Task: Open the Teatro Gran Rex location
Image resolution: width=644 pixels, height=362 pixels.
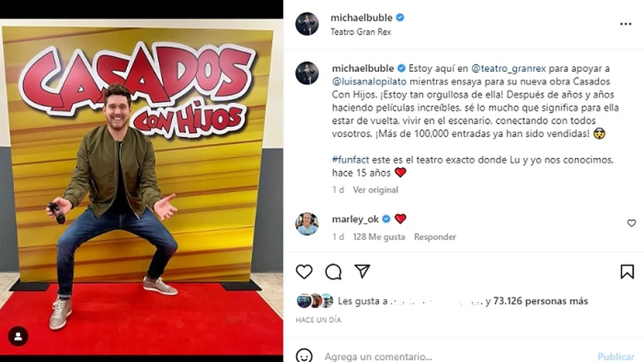Action: point(361,32)
